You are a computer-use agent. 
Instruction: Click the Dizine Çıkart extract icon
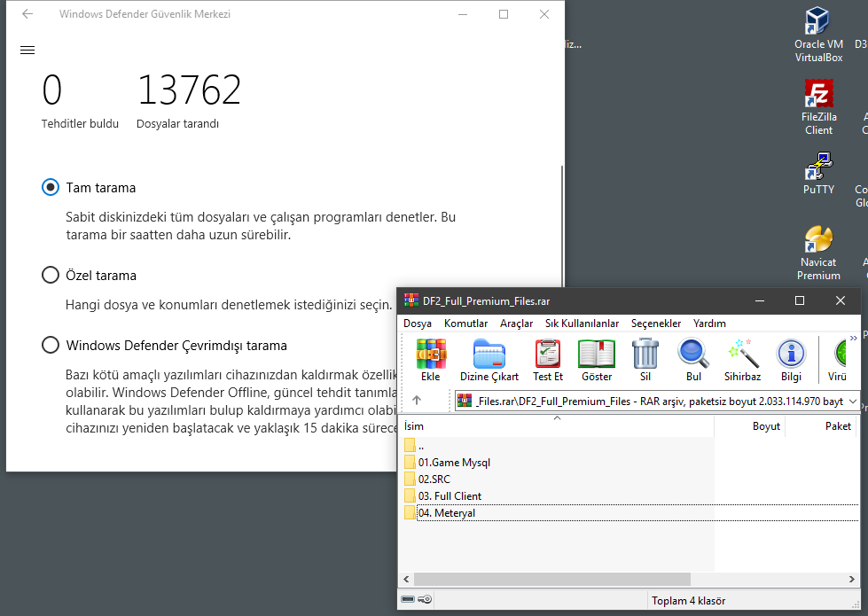pyautogui.click(x=489, y=361)
